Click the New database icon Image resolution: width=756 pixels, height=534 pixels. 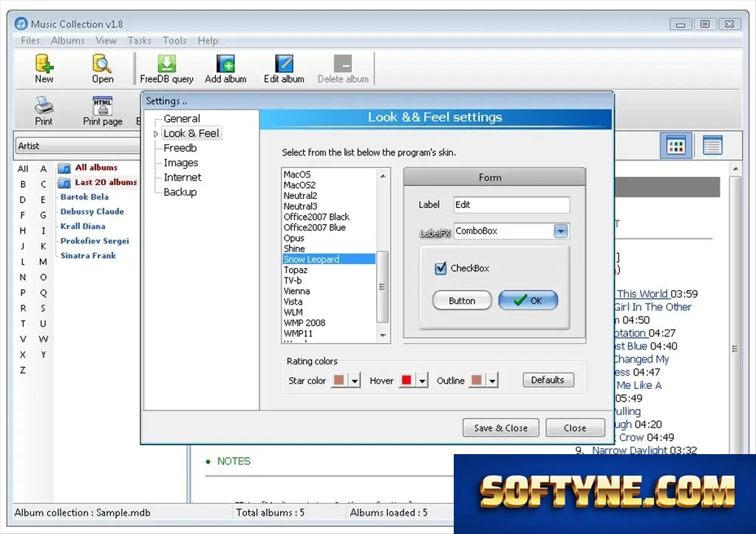(44, 64)
